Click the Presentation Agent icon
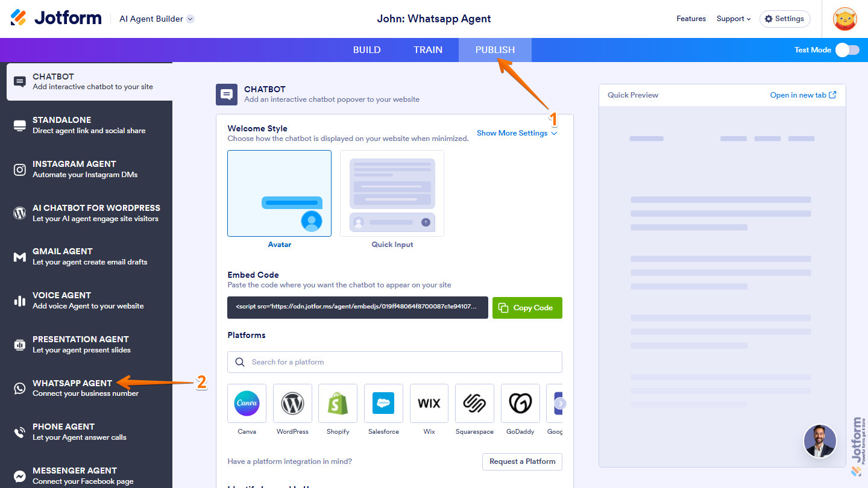868x488 pixels. (20, 345)
